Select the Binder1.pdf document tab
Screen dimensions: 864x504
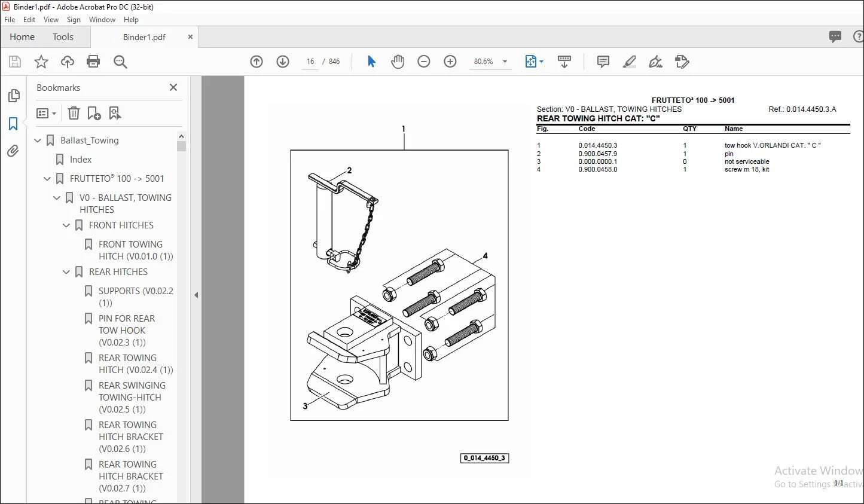(x=144, y=37)
